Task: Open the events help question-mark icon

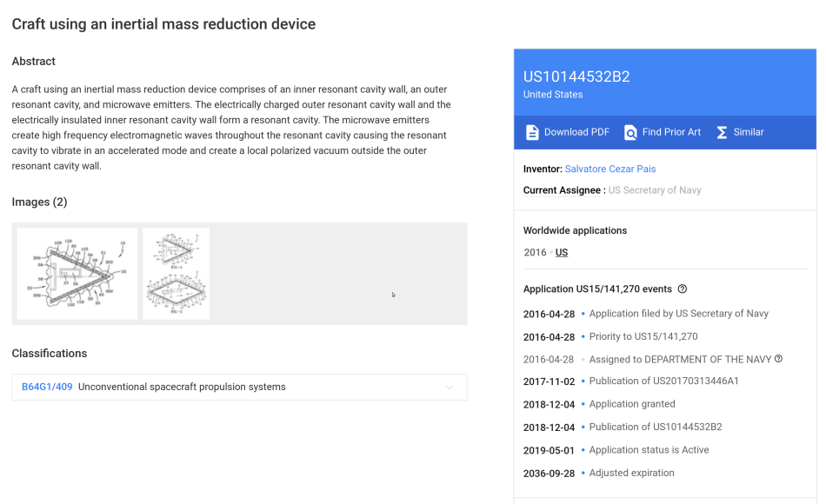Action: tap(683, 288)
